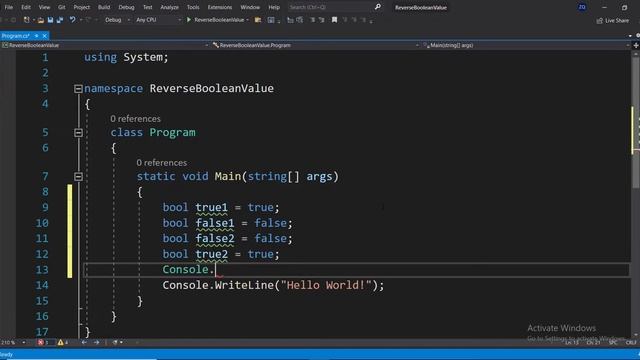Open the Extensions menu
The width and height of the screenshot is (640, 360).
click(220, 7)
